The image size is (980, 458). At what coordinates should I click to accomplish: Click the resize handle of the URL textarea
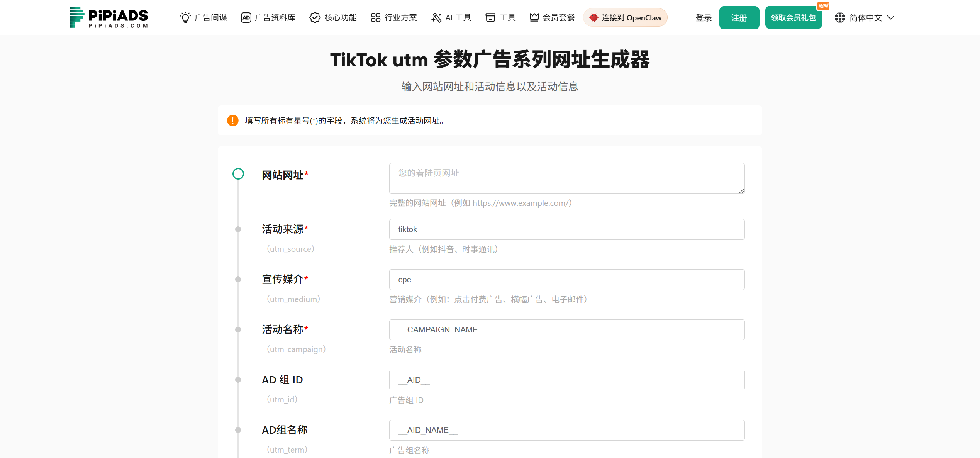[741, 191]
